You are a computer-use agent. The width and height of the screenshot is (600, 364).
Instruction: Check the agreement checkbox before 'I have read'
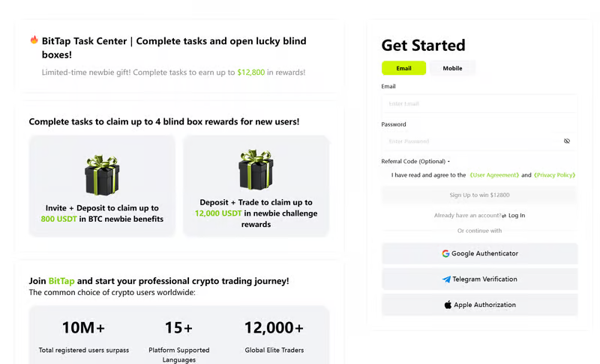tap(385, 175)
